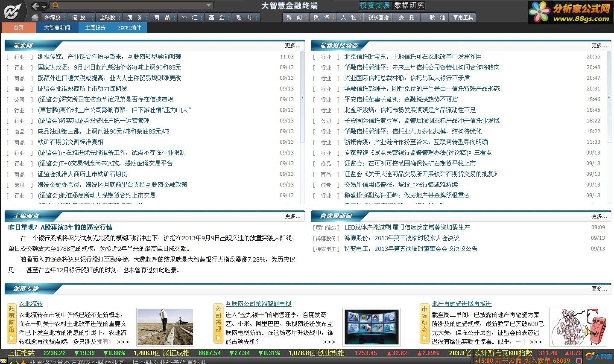Click the home icon in the toolbar
The height and width of the screenshot is (364, 614).
[x=35, y=17]
